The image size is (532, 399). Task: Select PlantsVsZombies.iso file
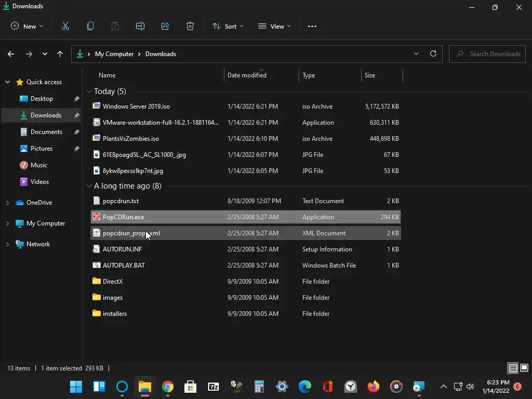click(246, 139)
